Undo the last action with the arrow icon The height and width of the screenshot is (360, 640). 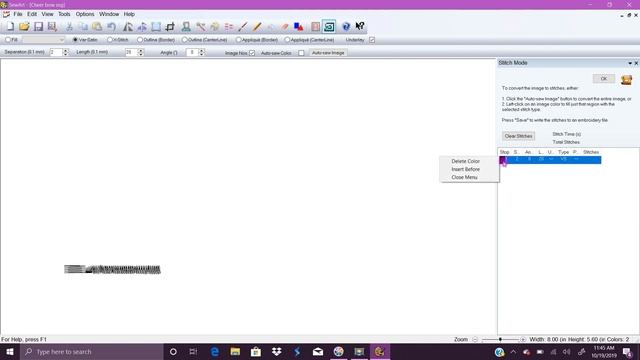pyautogui.click(x=111, y=27)
